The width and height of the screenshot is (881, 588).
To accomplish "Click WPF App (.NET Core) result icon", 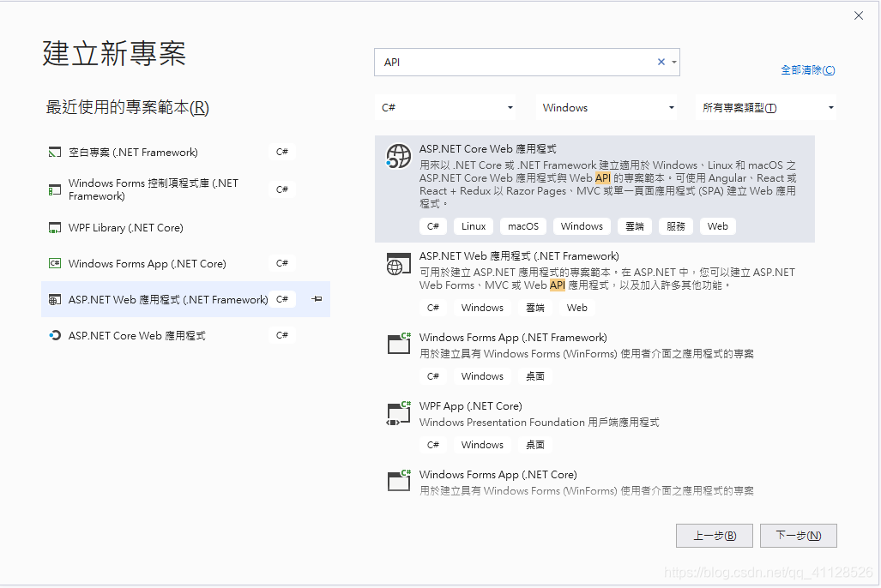I will click(x=399, y=413).
